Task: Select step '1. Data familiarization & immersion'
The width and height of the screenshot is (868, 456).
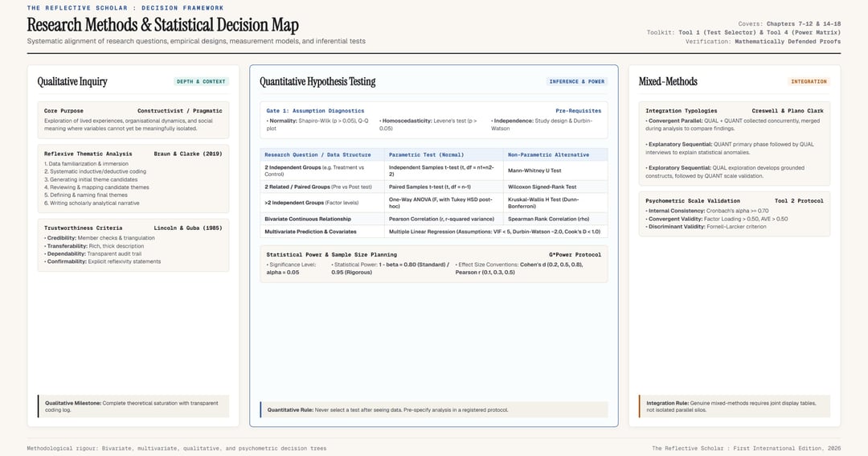Action: 86,164
